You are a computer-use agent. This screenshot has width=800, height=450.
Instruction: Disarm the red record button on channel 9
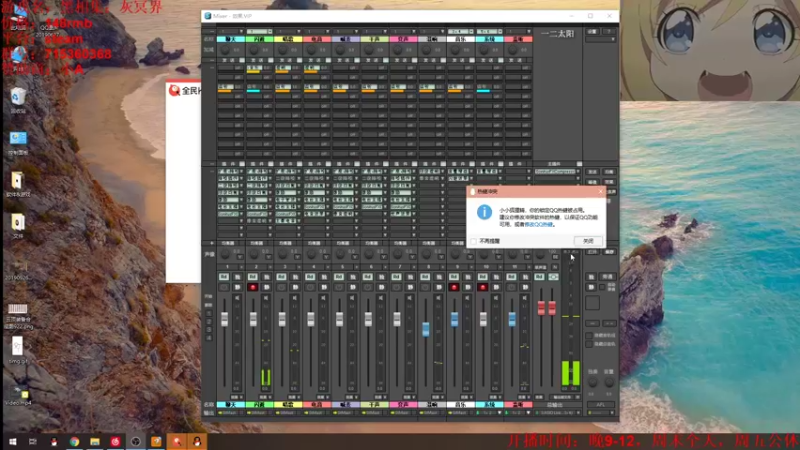pyautogui.click(x=454, y=288)
